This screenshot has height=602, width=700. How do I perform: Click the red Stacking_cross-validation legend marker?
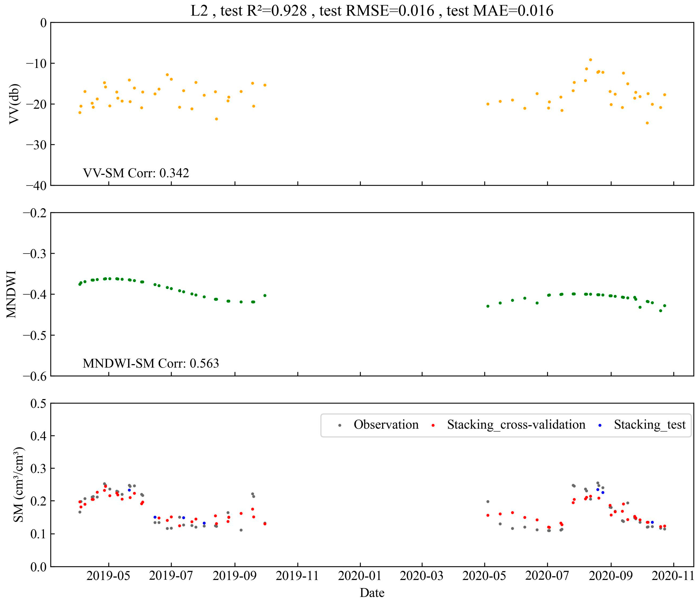pyautogui.click(x=433, y=425)
